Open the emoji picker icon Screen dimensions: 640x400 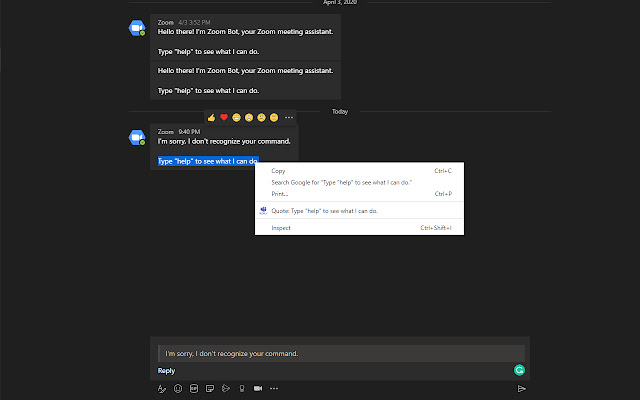(x=178, y=389)
